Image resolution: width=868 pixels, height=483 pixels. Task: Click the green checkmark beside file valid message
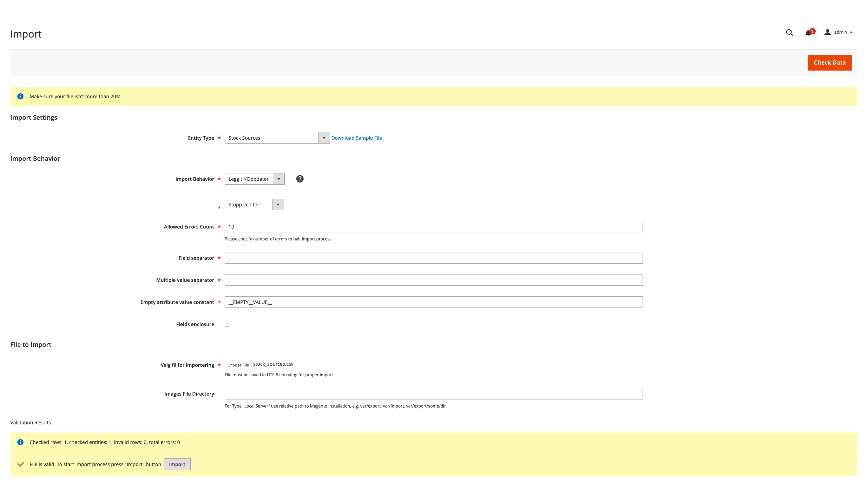coord(21,464)
